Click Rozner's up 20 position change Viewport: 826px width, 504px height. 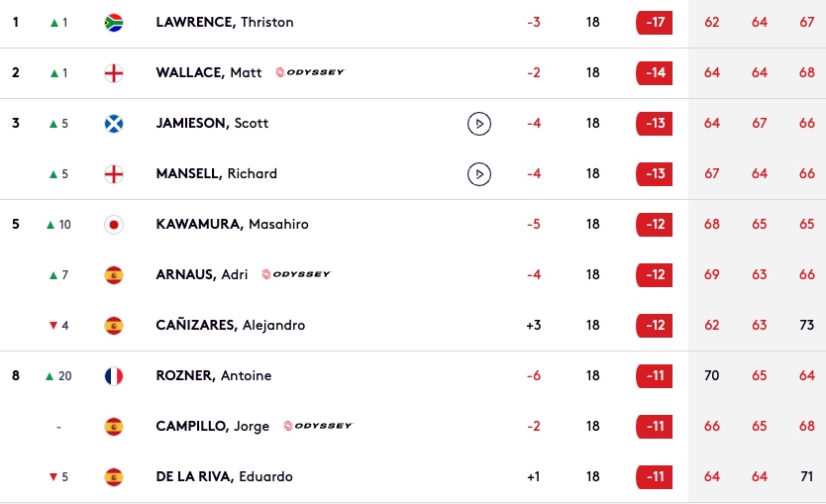click(x=58, y=376)
